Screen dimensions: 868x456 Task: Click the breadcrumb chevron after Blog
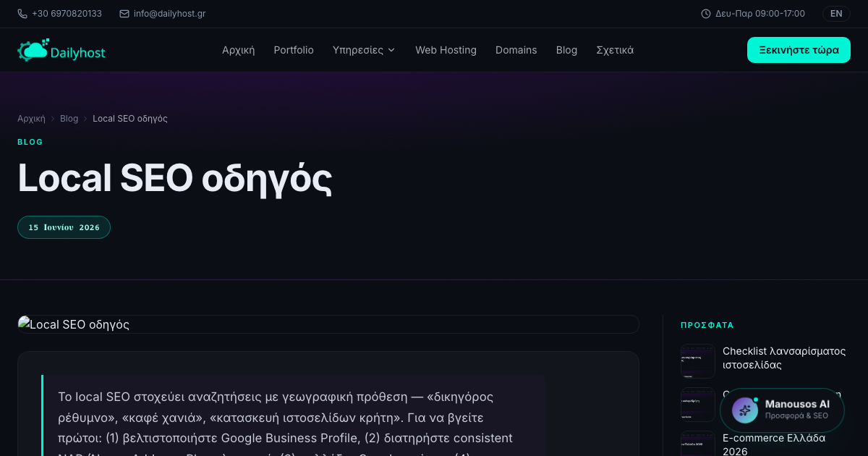point(85,119)
